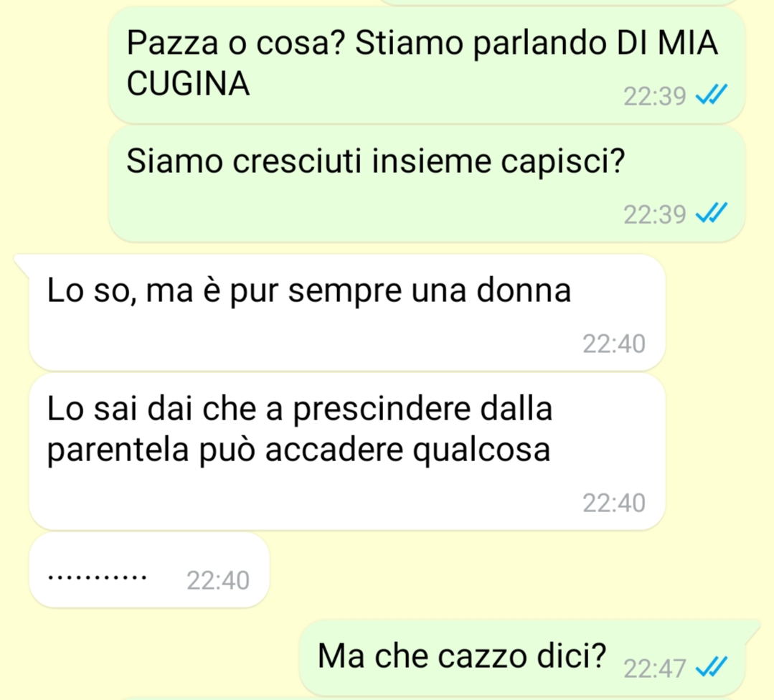Click the tail of 'Ma che cazzo dici?' bubble
Screen dimensions: 774x700
752,630
